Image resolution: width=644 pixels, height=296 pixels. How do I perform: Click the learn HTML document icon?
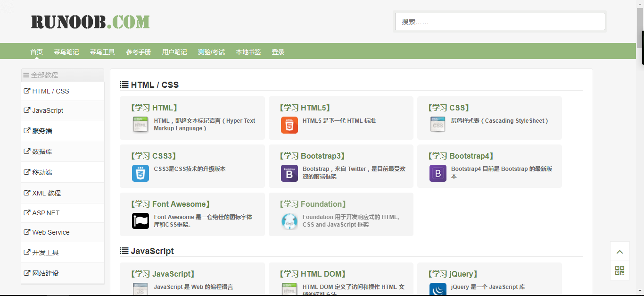pyautogui.click(x=140, y=125)
